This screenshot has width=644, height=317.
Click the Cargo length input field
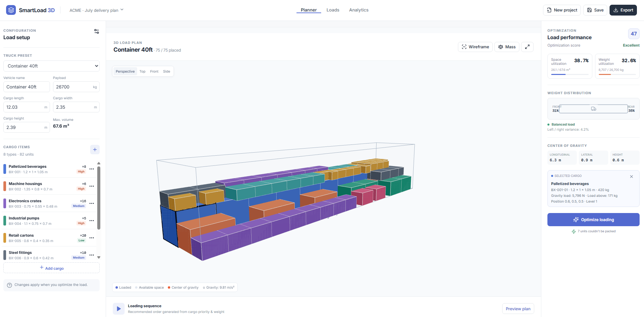[x=27, y=107]
